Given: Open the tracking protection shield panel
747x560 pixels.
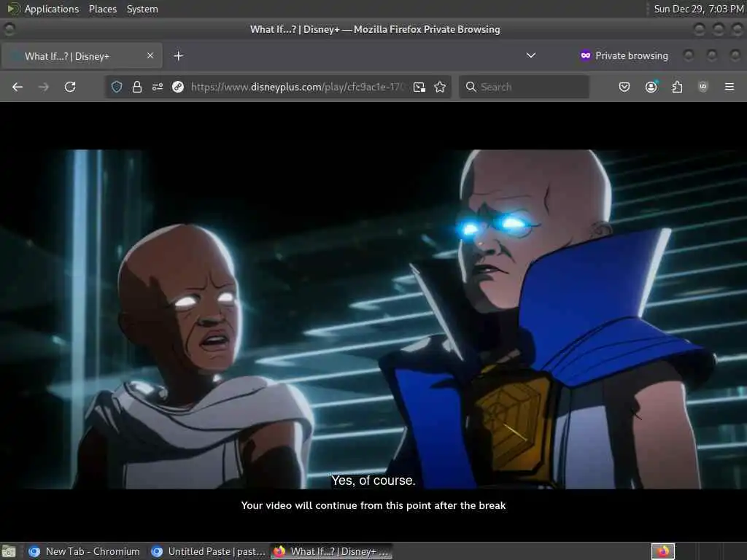Looking at the screenshot, I should coord(117,87).
